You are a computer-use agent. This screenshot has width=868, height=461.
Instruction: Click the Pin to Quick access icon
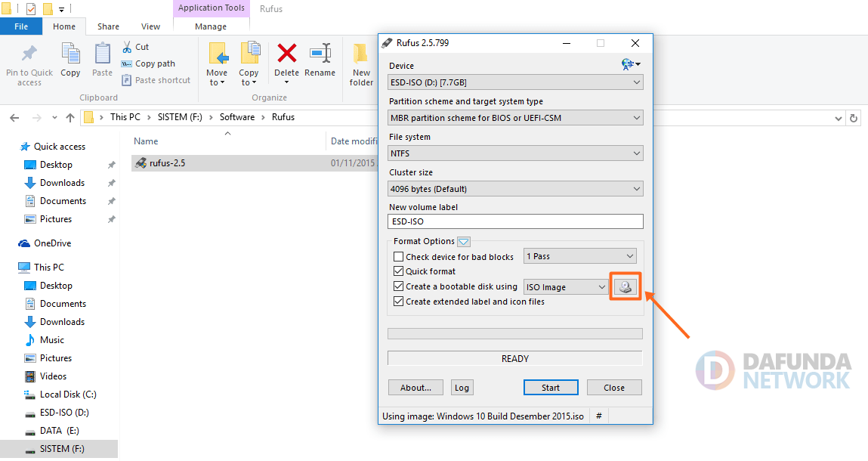click(29, 54)
